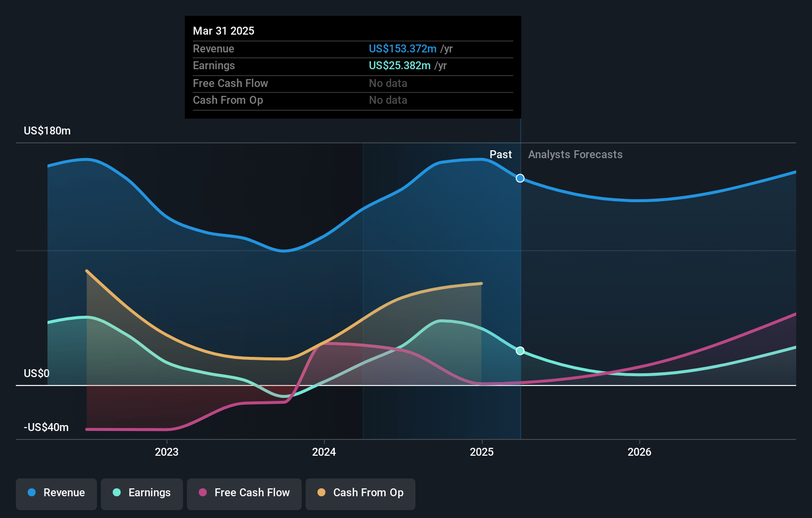Click the Analysts Forecasts label

(x=575, y=154)
